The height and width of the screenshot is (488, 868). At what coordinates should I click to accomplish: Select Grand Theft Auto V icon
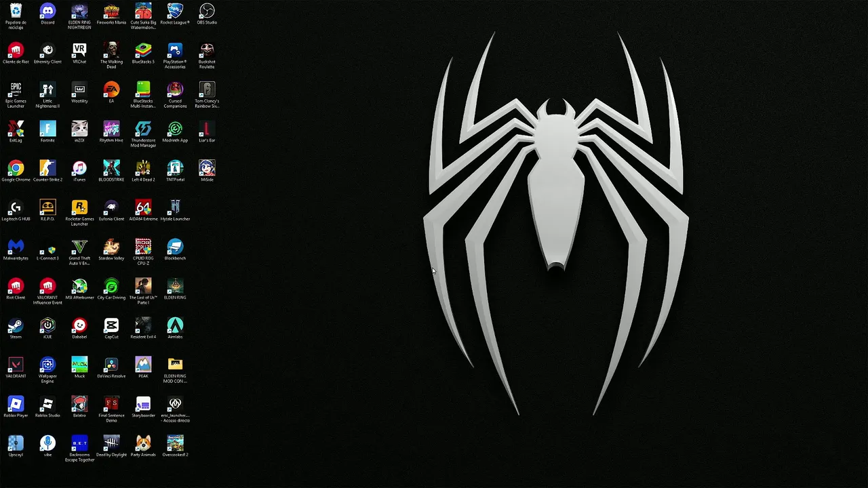pos(79,247)
